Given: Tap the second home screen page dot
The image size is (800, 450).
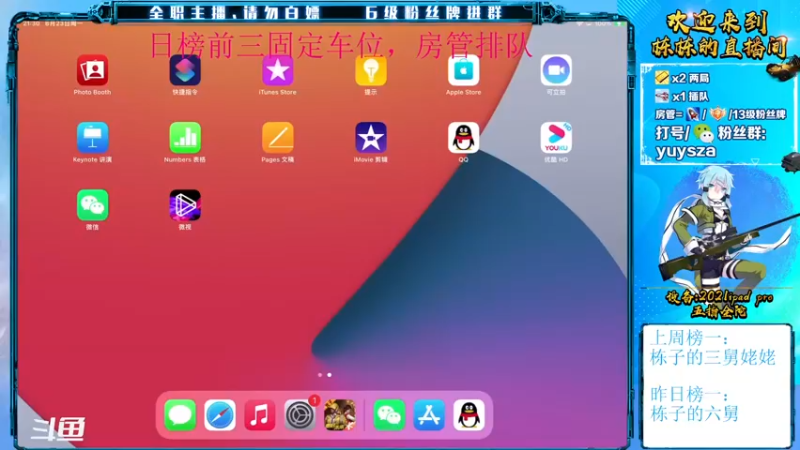Looking at the screenshot, I should click(x=329, y=375).
